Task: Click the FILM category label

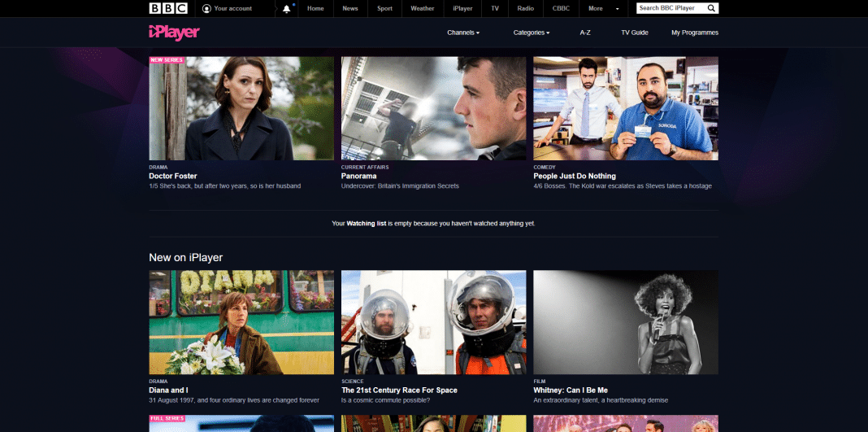Action: coord(539,382)
